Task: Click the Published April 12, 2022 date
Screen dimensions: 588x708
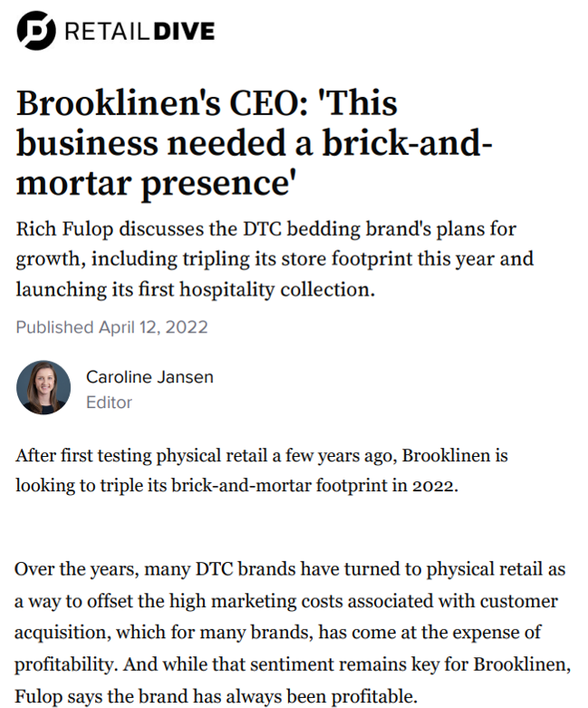Action: [x=112, y=327]
